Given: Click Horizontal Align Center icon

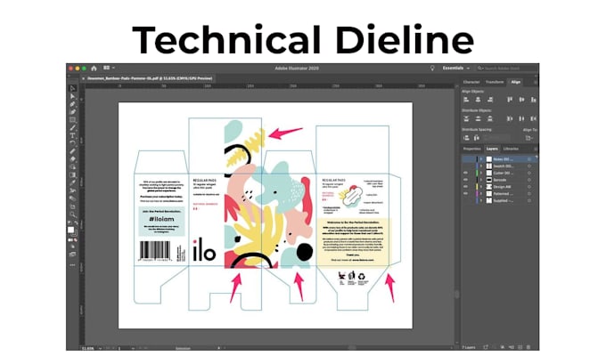Looking at the screenshot, I should pyautogui.click(x=478, y=100).
